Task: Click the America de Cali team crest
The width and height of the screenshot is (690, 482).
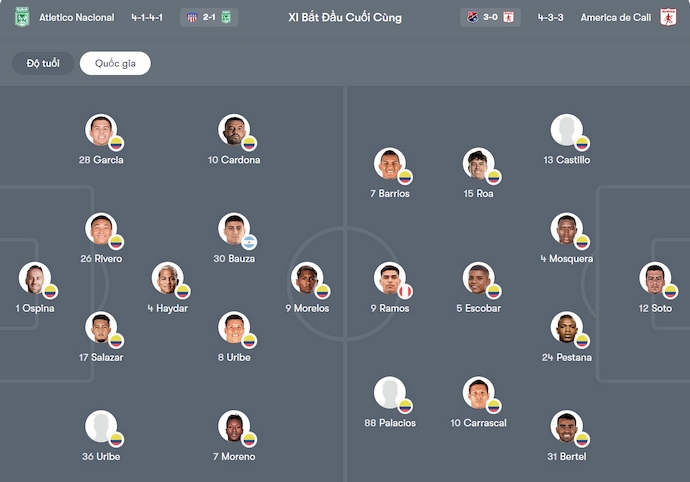Action: [668, 17]
